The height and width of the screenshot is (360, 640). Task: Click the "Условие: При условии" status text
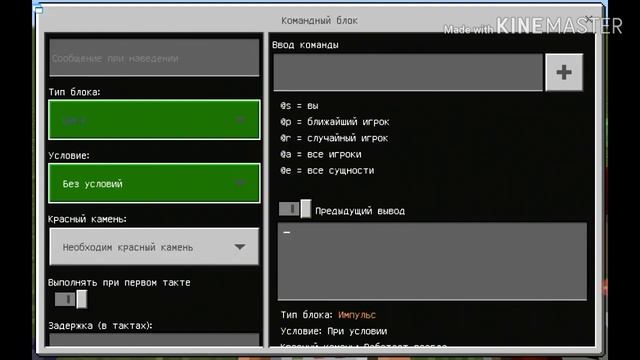(334, 331)
